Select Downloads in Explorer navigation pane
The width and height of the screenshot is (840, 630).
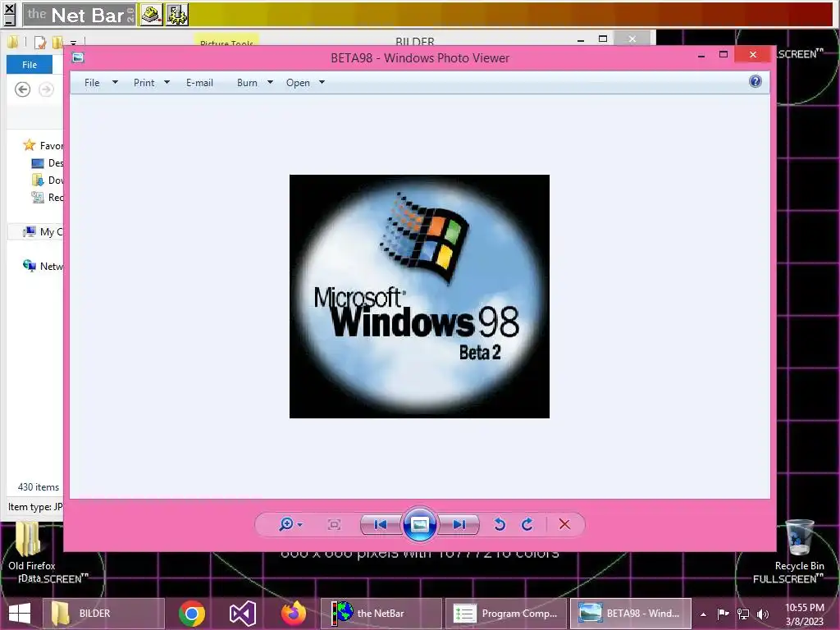coord(47,180)
